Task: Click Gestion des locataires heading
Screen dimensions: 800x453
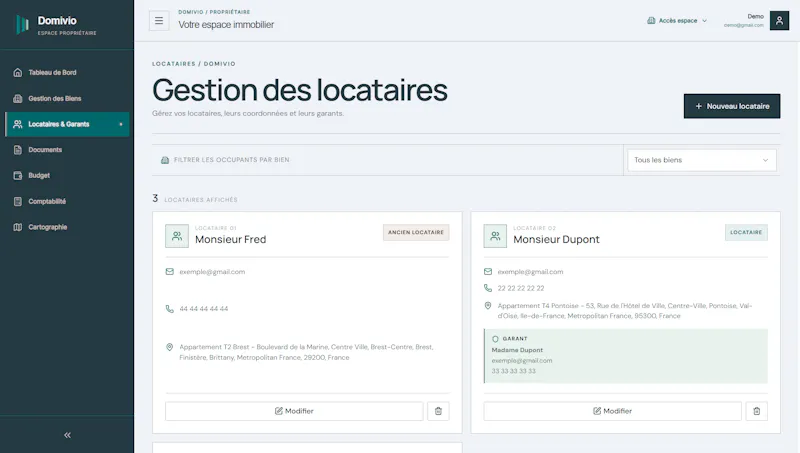Action: (299, 90)
